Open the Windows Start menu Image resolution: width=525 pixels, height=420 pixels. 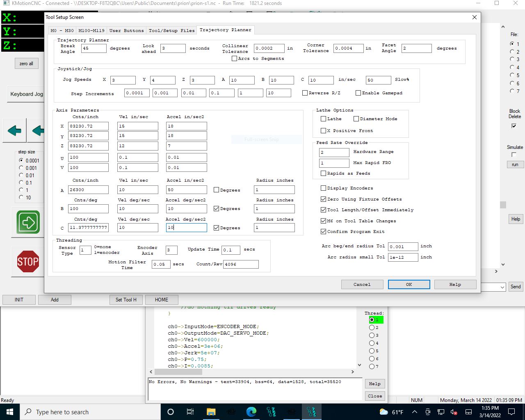click(10, 412)
